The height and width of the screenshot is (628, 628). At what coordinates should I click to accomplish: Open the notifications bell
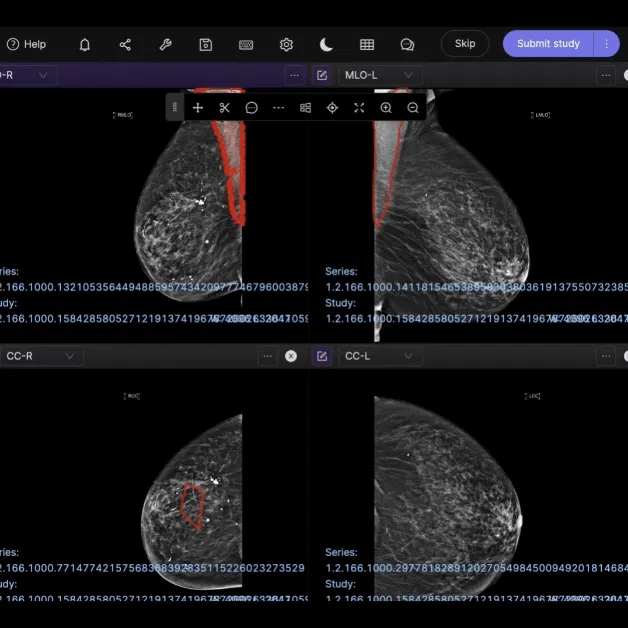click(85, 44)
